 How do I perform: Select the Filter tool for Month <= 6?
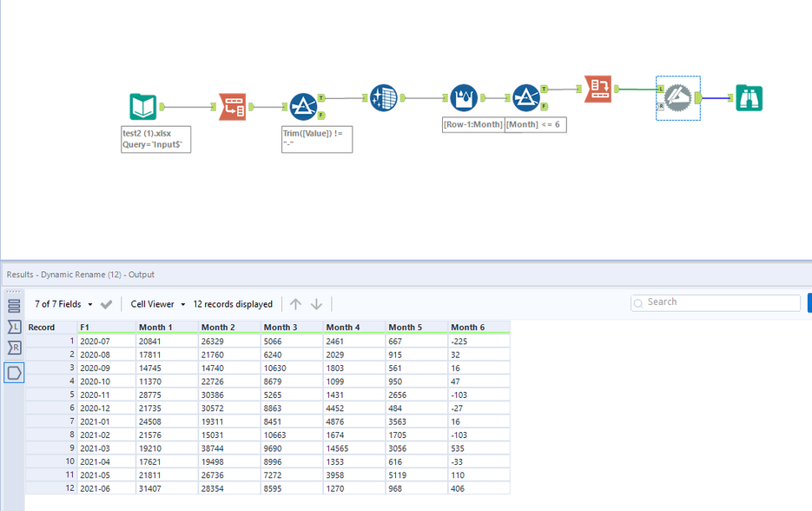526,97
